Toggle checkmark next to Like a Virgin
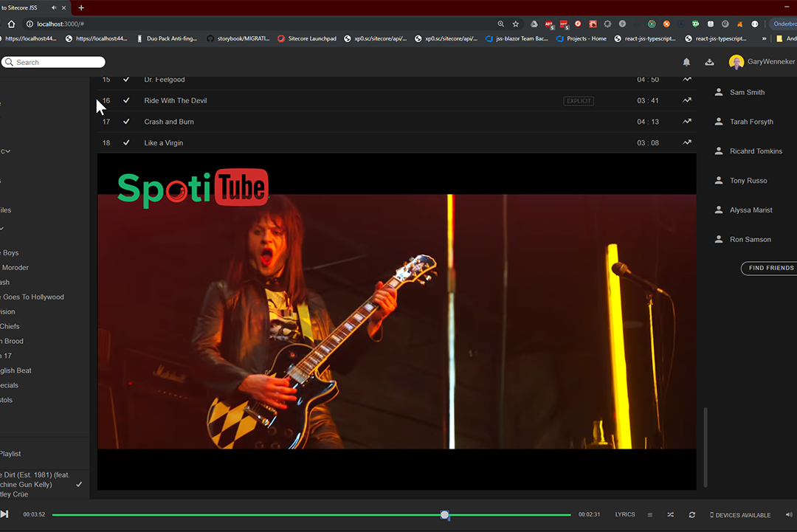Image resolution: width=797 pixels, height=532 pixels. coord(126,142)
